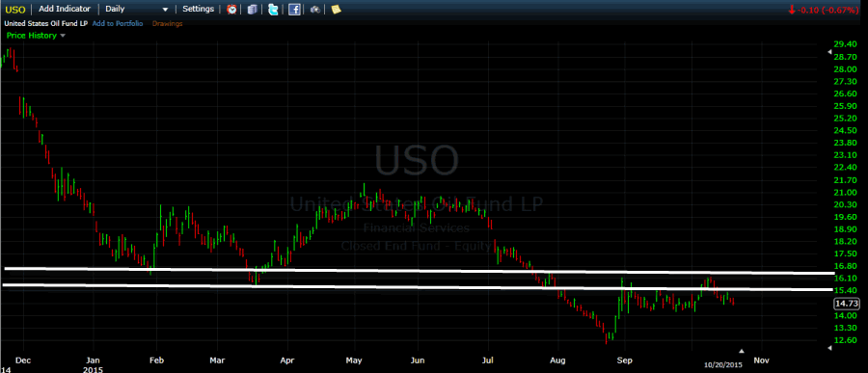Click the Add to Portfolio link
868x373 pixels.
[118, 24]
